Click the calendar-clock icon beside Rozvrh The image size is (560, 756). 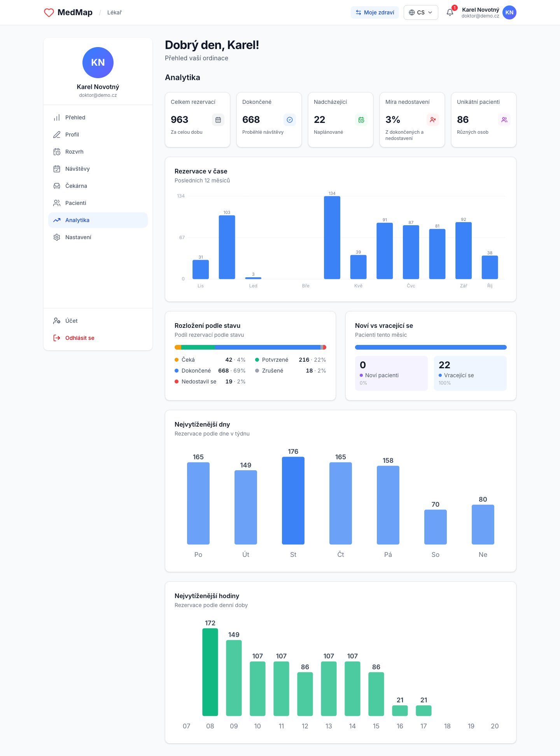tap(57, 152)
